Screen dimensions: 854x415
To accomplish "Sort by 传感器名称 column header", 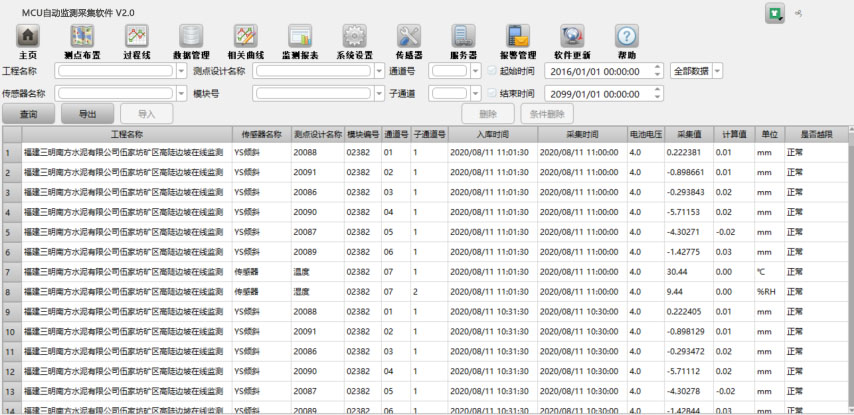I will [x=261, y=134].
